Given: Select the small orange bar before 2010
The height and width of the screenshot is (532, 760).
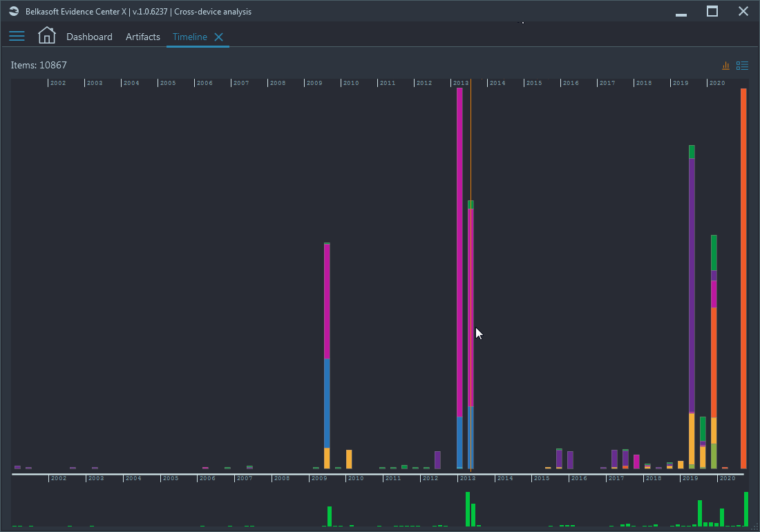Looking at the screenshot, I should pyautogui.click(x=349, y=459).
